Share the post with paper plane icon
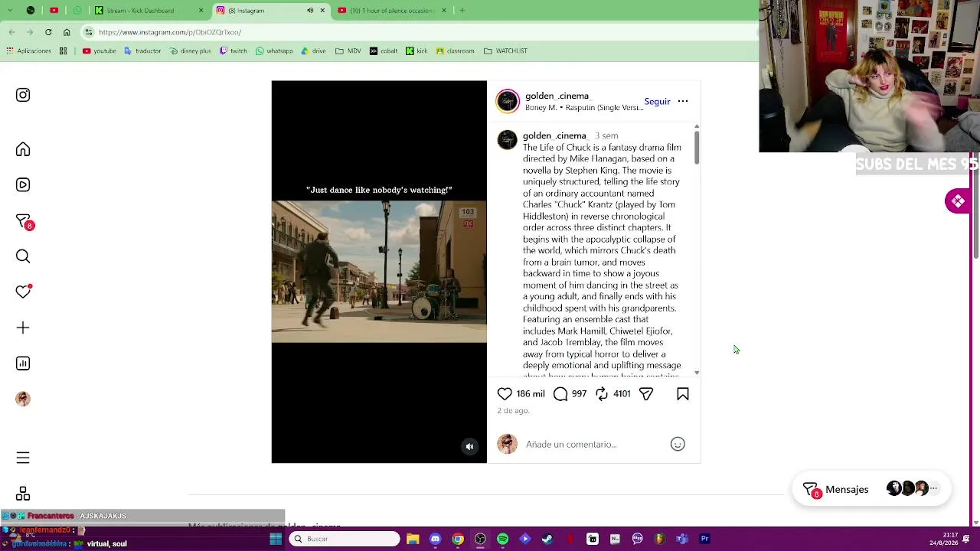 [x=646, y=394]
